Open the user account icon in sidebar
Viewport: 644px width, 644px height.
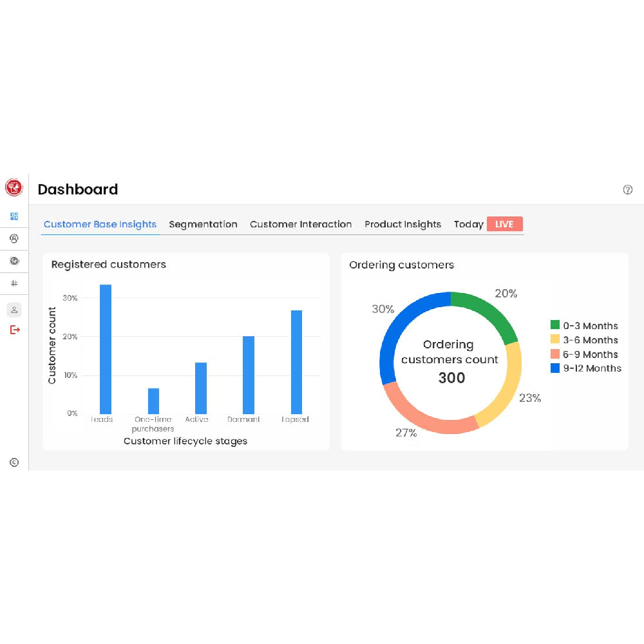pos(14,310)
